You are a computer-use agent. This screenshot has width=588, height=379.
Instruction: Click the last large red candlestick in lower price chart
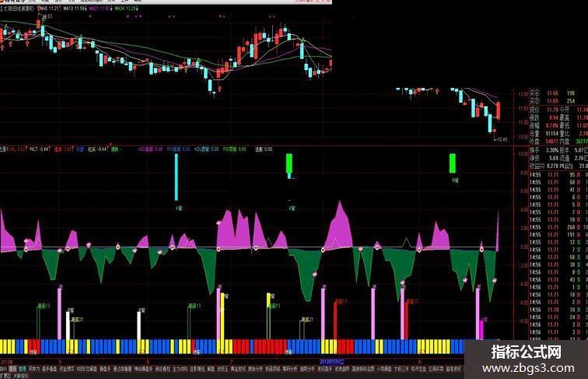498,111
